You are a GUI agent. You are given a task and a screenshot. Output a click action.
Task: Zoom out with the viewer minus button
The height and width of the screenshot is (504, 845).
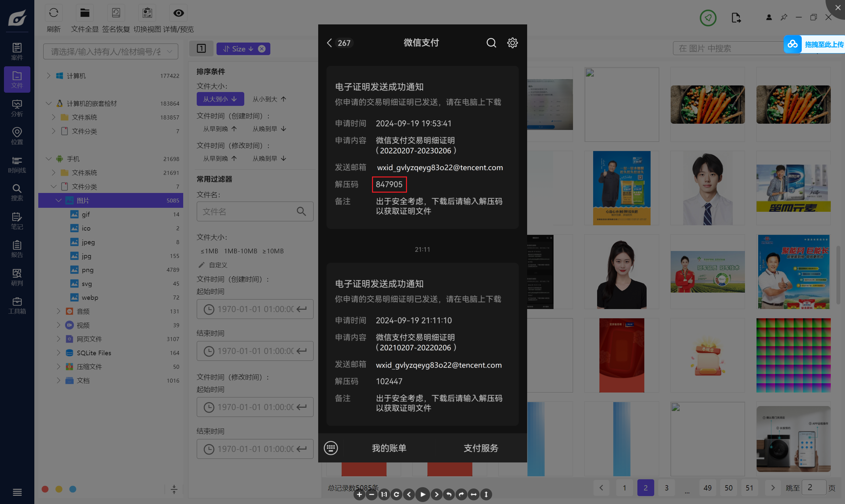(x=372, y=494)
